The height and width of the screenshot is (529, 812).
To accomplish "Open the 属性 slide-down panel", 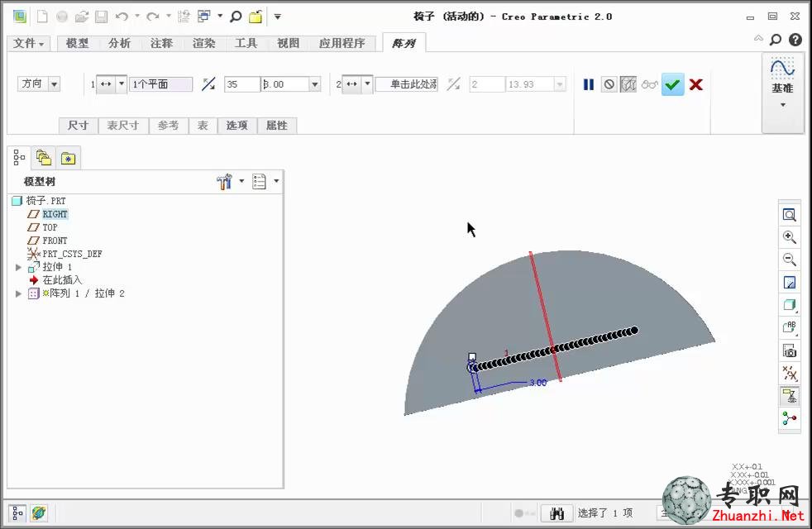I will click(x=276, y=126).
